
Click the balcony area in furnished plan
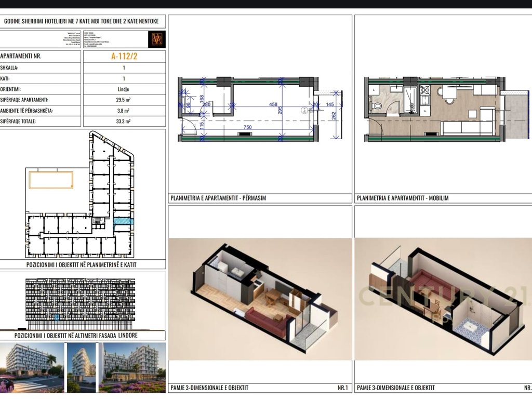click(515, 119)
